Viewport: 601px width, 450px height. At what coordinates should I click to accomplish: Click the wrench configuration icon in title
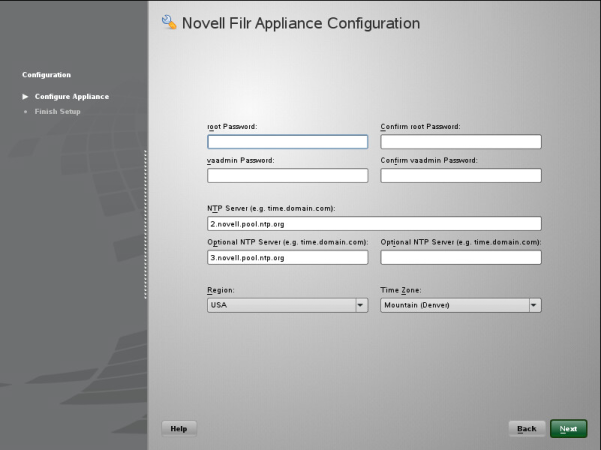[169, 22]
